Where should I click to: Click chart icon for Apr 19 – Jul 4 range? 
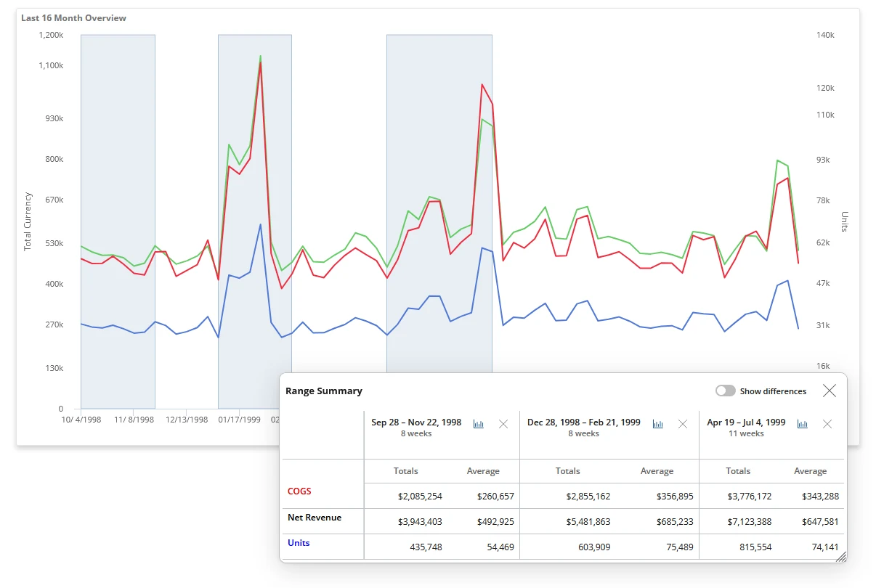803,424
